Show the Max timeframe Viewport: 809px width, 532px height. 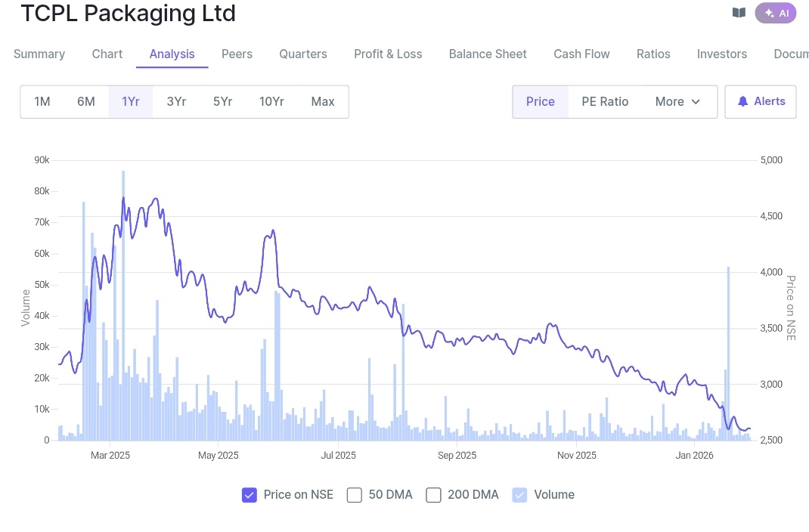coord(323,101)
